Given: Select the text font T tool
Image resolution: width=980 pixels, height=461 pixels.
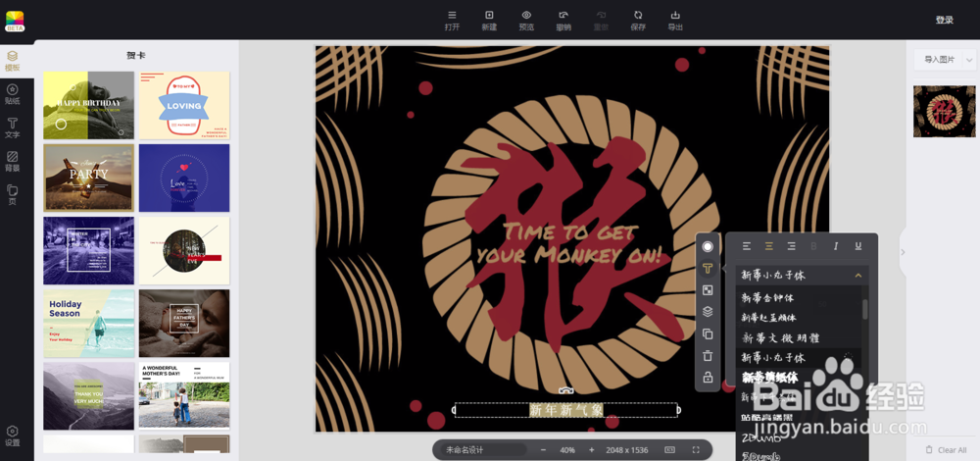Looking at the screenshot, I should [x=708, y=269].
